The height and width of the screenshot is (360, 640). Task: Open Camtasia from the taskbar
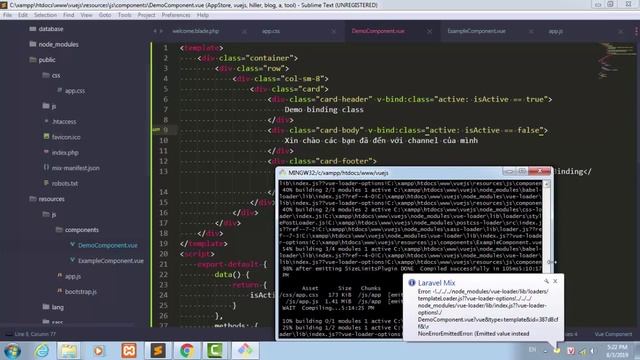[x=215, y=351]
